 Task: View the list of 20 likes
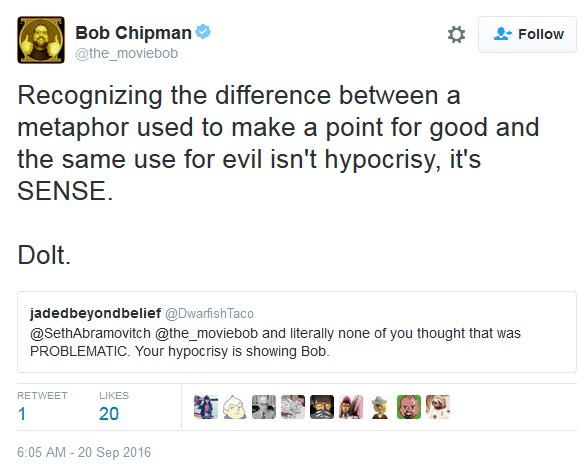[114, 407]
